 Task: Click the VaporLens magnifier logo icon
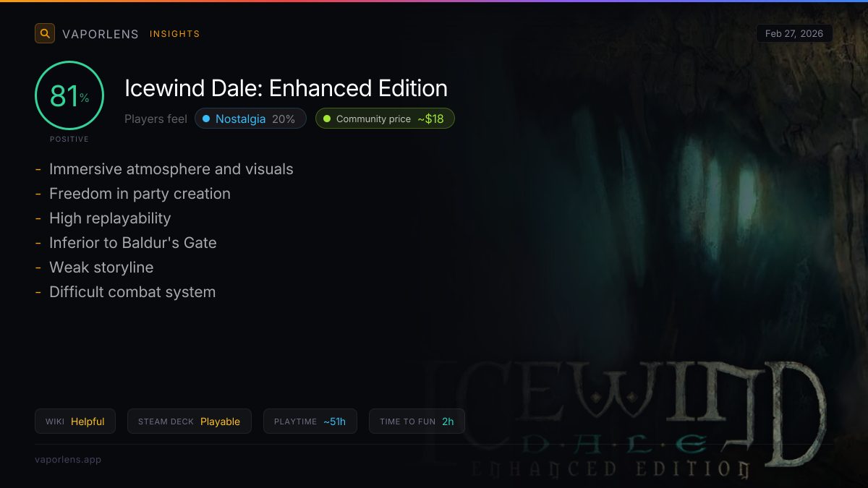coord(45,33)
